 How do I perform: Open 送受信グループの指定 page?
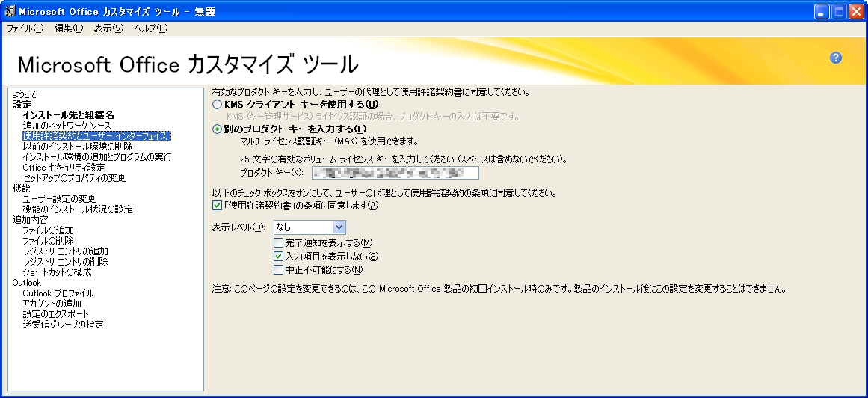(63, 324)
